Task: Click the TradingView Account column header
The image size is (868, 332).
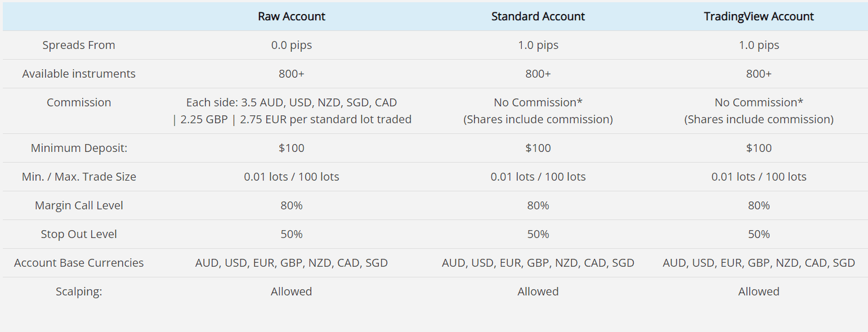Action: (x=758, y=16)
